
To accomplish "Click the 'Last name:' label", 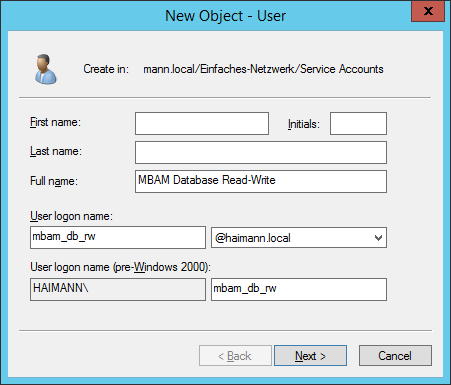I will coord(56,151).
